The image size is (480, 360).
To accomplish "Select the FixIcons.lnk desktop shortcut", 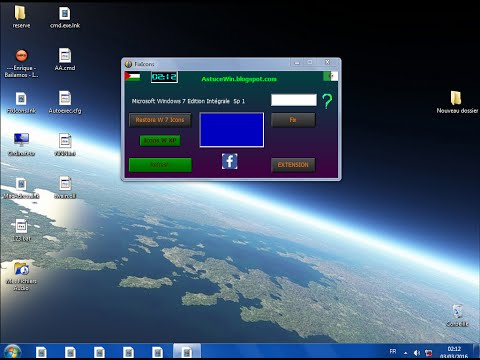I will (21, 102).
